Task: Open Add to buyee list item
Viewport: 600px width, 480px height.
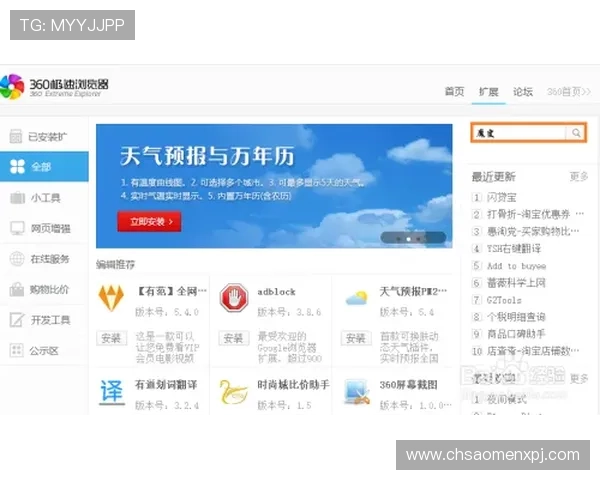Action: (516, 266)
